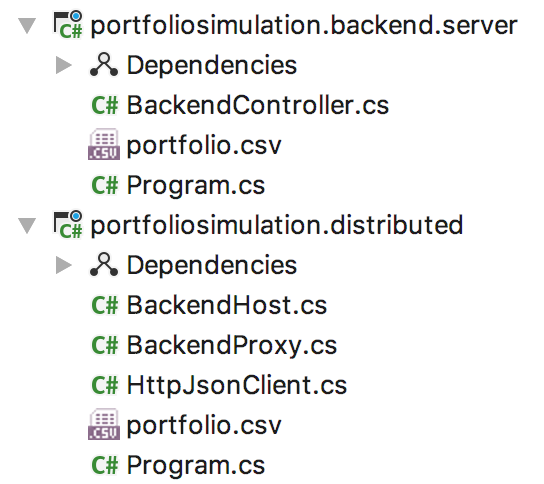
Task: Expand Dependencies under distributed project
Action: point(63,265)
